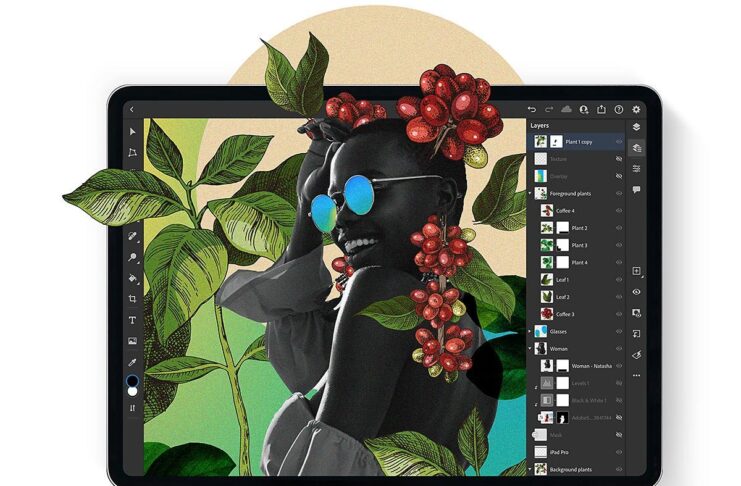
Task: Select the Clone Stamp tool
Action: pyautogui.click(x=132, y=257)
